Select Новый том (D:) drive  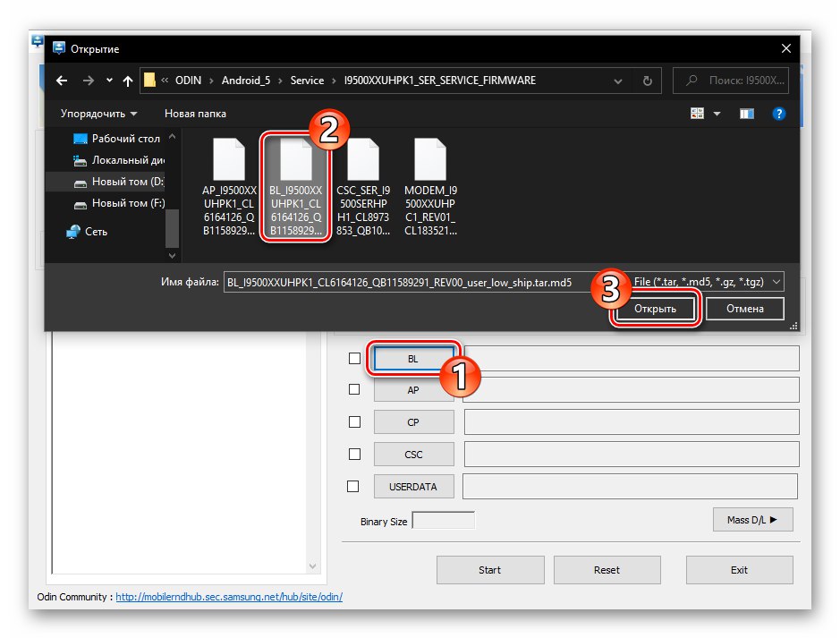(118, 182)
